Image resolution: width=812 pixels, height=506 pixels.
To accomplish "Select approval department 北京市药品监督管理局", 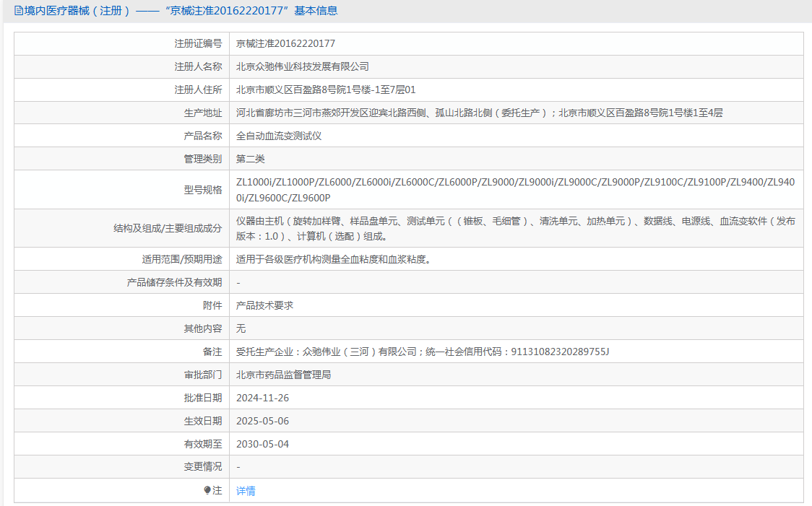I will 283,375.
